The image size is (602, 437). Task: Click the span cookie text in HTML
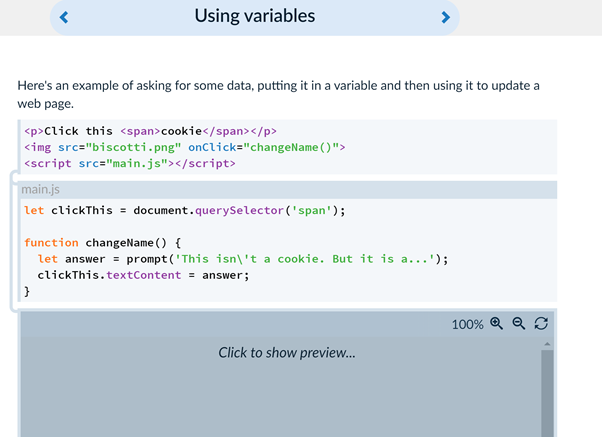[181, 131]
